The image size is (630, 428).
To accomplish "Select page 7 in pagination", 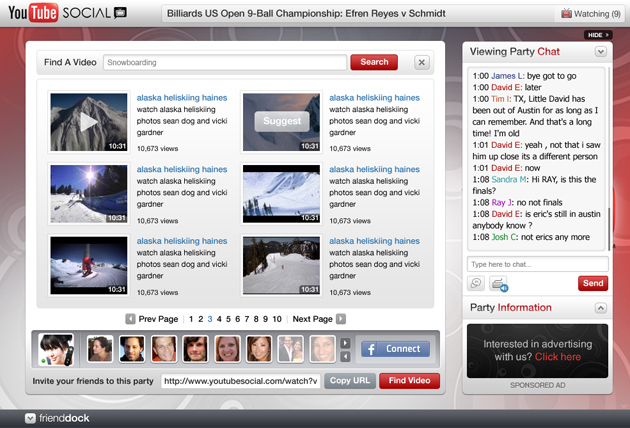I will pyautogui.click(x=247, y=319).
